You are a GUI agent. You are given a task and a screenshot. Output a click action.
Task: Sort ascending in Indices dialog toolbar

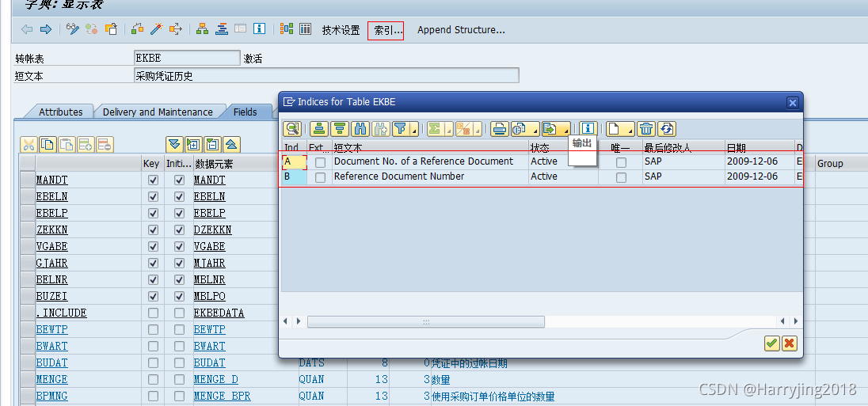pos(319,129)
